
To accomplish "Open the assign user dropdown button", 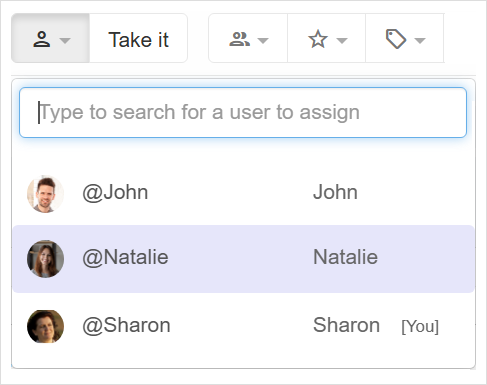I will 50,38.
